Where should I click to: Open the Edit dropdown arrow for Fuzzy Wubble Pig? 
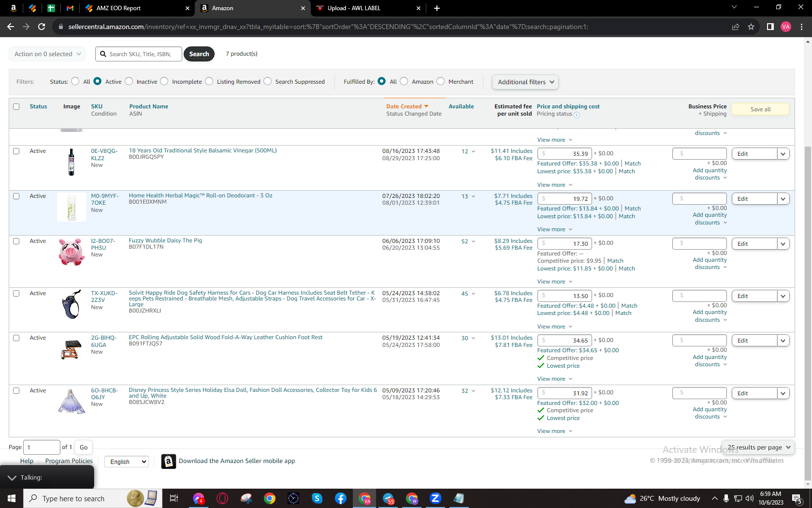783,244
